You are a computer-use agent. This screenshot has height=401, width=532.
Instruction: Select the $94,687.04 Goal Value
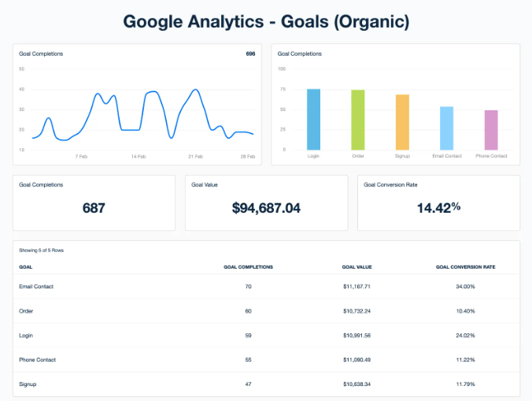tap(266, 208)
